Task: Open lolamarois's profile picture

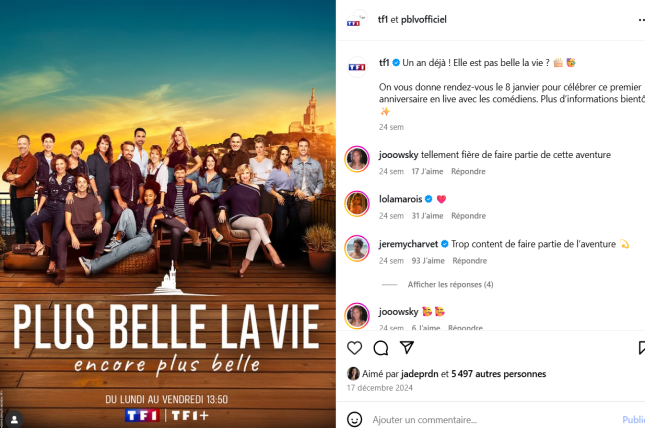Action: [357, 204]
